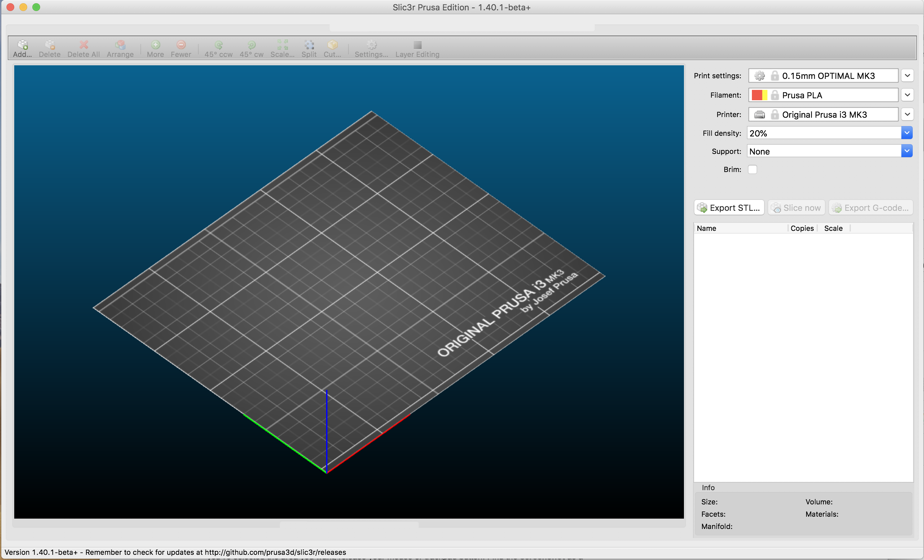
Task: Click More to add object copies
Action: click(x=155, y=48)
